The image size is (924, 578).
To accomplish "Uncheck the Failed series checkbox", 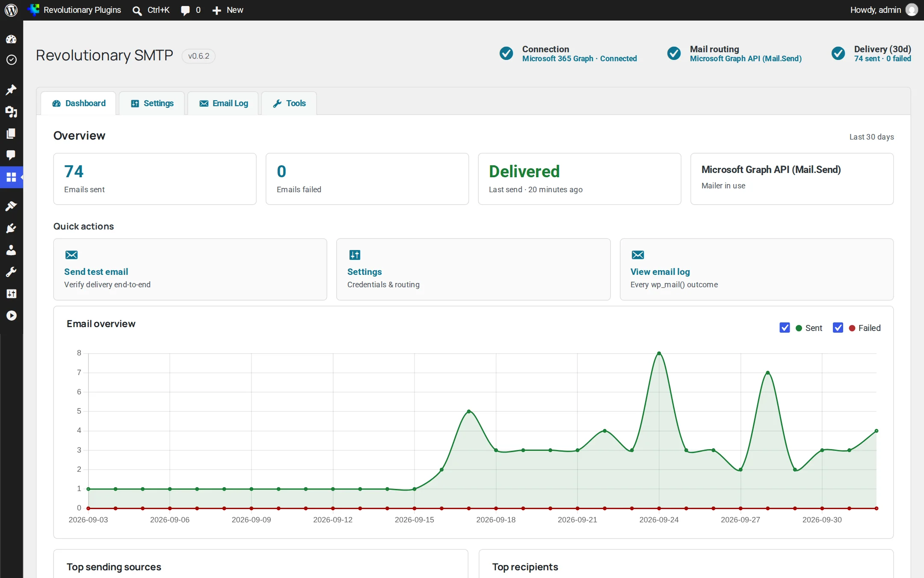I will (838, 328).
